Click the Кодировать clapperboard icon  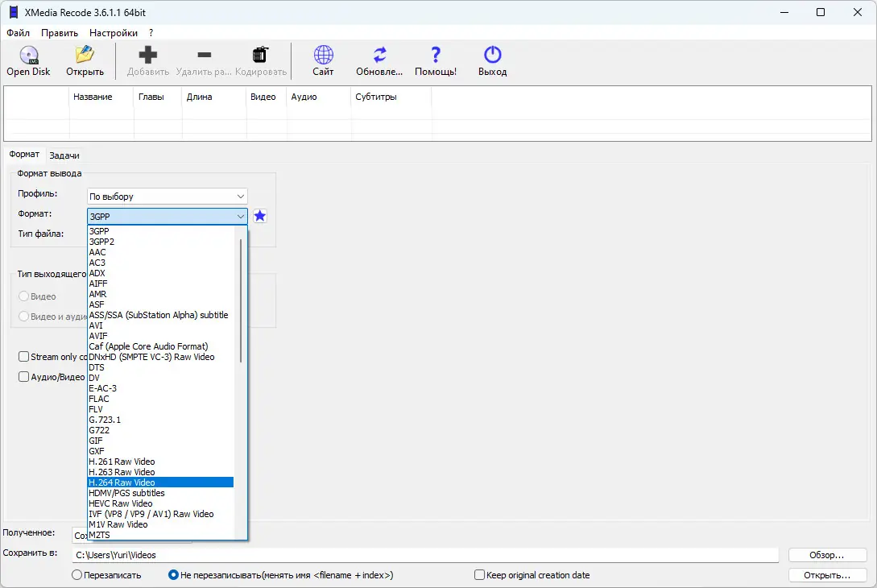(x=260, y=55)
